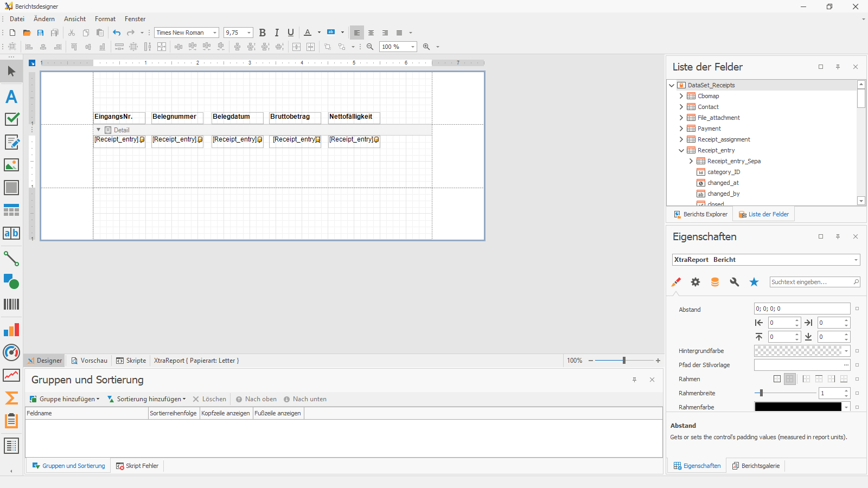Justify text alignment

[x=399, y=33]
